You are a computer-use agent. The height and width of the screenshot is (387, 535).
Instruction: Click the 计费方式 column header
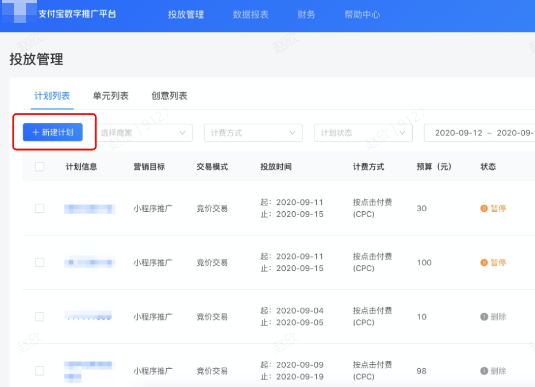pyautogui.click(x=368, y=167)
